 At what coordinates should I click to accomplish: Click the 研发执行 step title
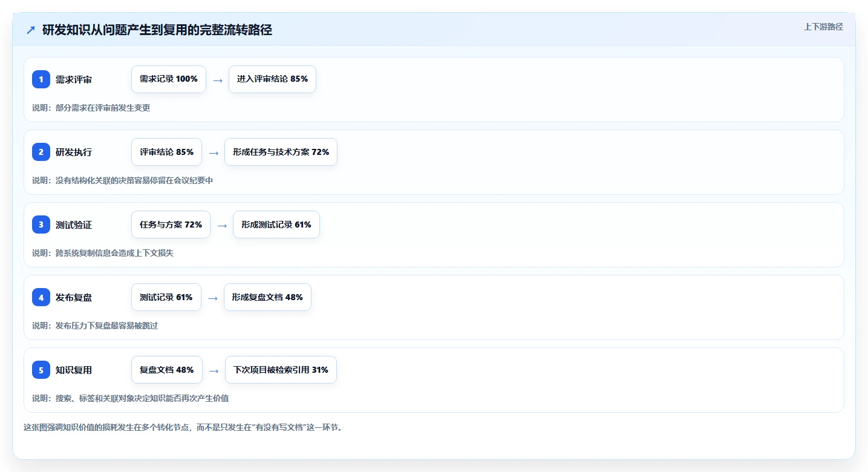click(74, 152)
